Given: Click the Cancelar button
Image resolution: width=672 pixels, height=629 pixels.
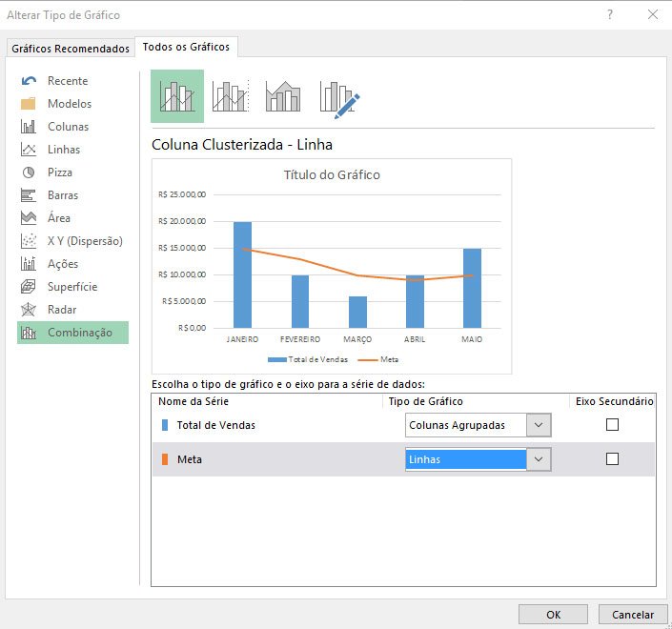Looking at the screenshot, I should [633, 615].
